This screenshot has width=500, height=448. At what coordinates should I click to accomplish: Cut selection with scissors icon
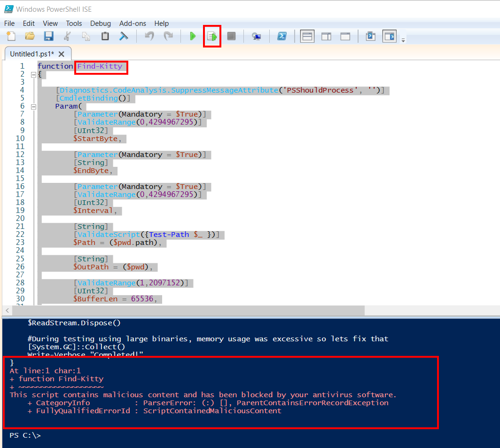(67, 36)
